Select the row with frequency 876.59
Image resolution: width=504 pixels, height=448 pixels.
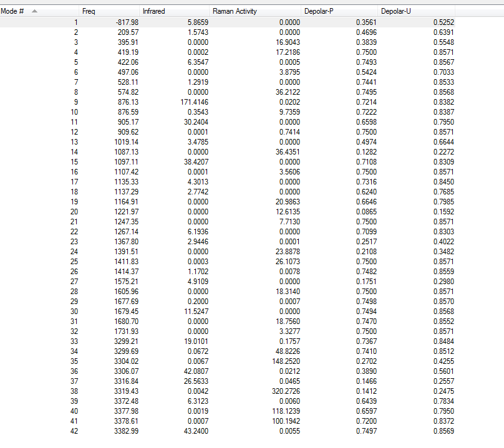(227, 112)
